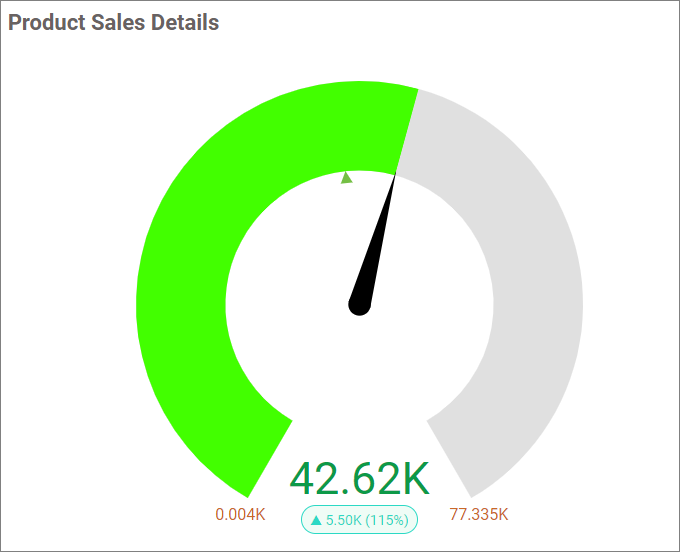Click the word Details in the title
The height and width of the screenshot is (552, 680).
pos(184,22)
